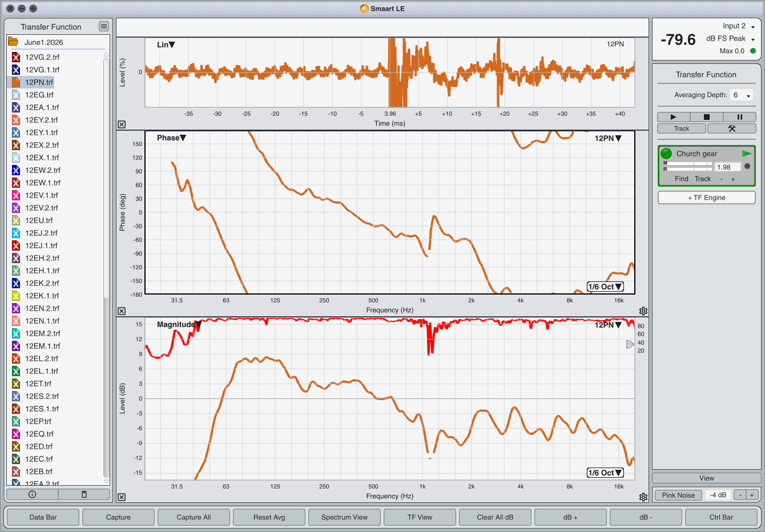Open 1/6 Oct smoothing dropdown in Magnitude plot
Image resolution: width=765 pixels, height=532 pixels.
(605, 473)
